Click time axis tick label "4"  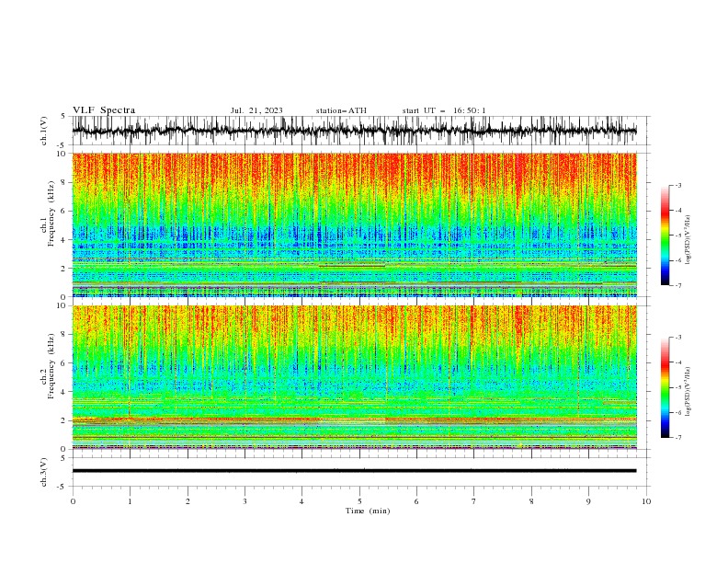click(x=301, y=501)
